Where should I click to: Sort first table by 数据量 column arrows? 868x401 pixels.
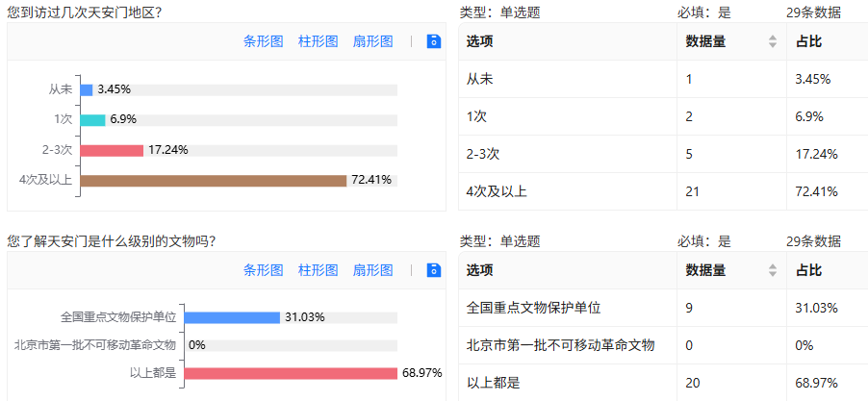coord(772,41)
